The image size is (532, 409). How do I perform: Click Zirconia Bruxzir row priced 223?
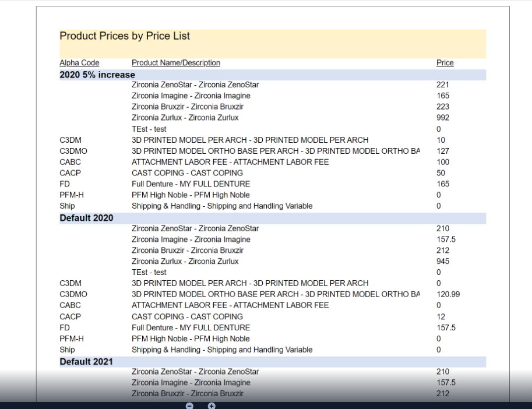pyautogui.click(x=273, y=107)
